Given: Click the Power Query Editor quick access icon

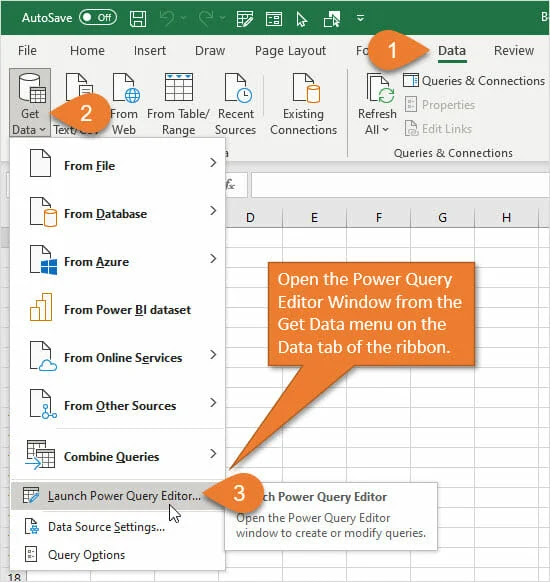Looking at the screenshot, I should [x=245, y=19].
